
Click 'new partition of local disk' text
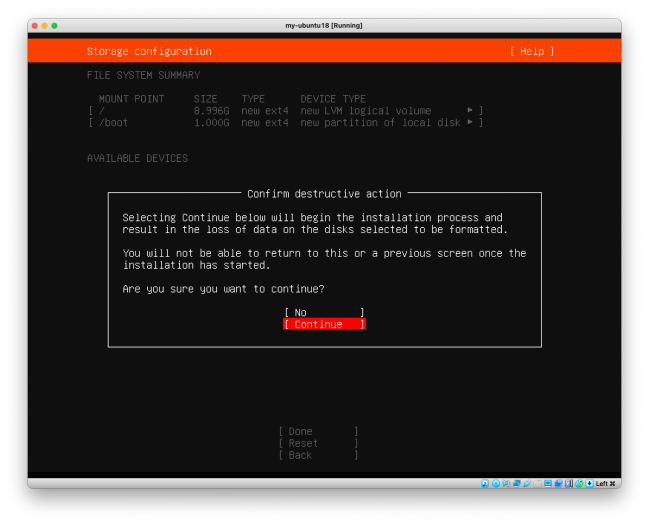pos(380,123)
